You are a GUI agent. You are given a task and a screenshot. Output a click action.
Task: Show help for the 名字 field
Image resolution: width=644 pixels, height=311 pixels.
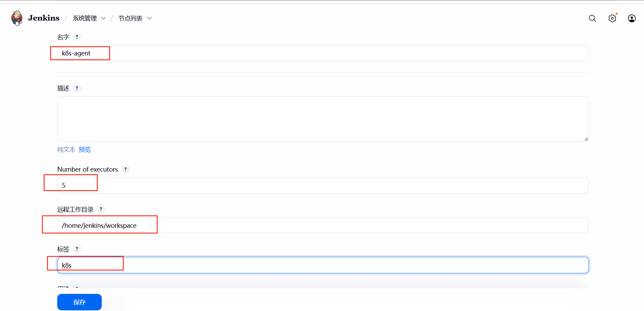(77, 37)
